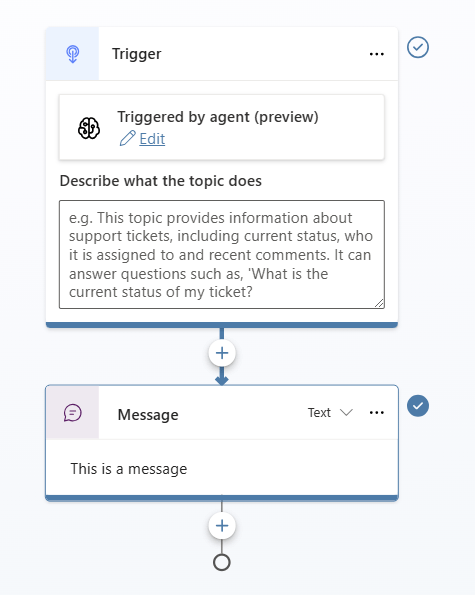The width and height of the screenshot is (475, 595).
Task: Focus the topic description text box
Action: pyautogui.click(x=222, y=254)
